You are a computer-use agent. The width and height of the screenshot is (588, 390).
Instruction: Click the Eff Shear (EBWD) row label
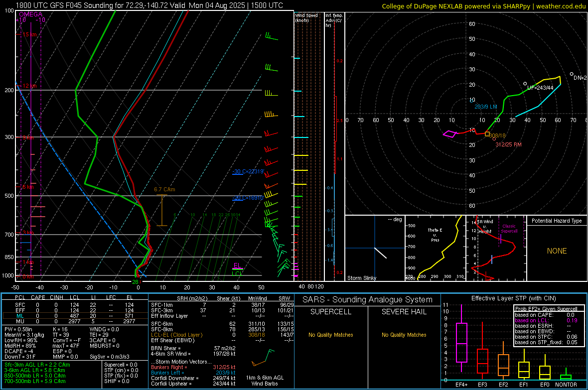pyautogui.click(x=172, y=340)
